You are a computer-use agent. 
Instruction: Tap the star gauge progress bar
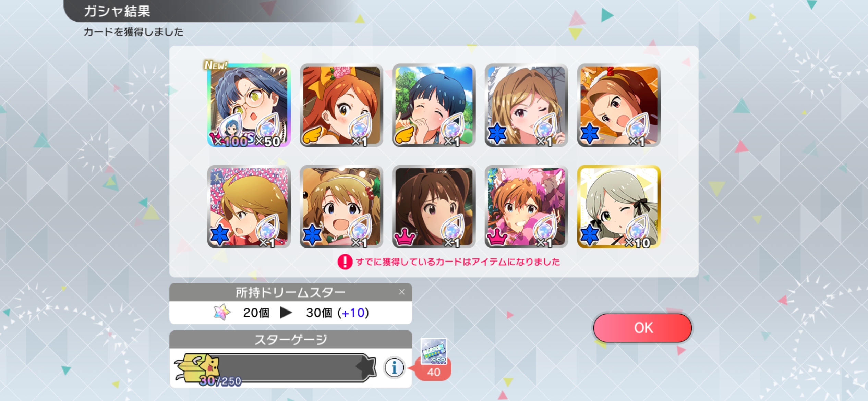point(276,368)
